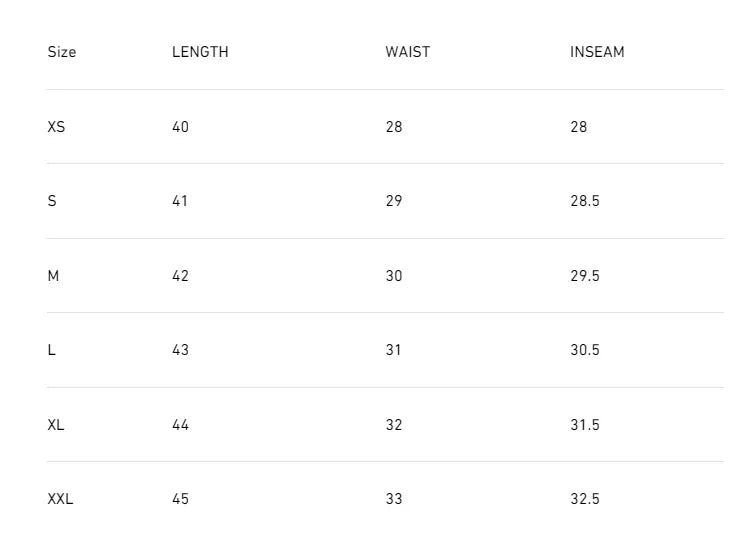Image resolution: width=729 pixels, height=535 pixels.
Task: Select the S size row label
Action: pyautogui.click(x=52, y=201)
